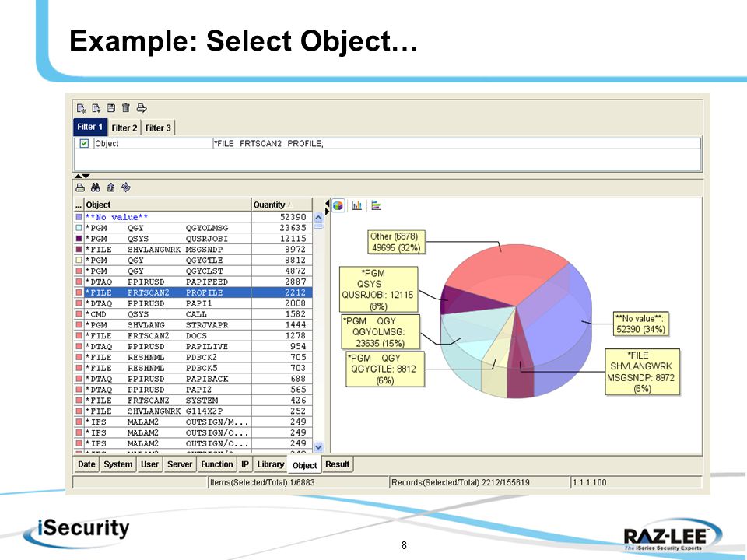Click the QUSRJOBI row color swatch

coord(79,239)
